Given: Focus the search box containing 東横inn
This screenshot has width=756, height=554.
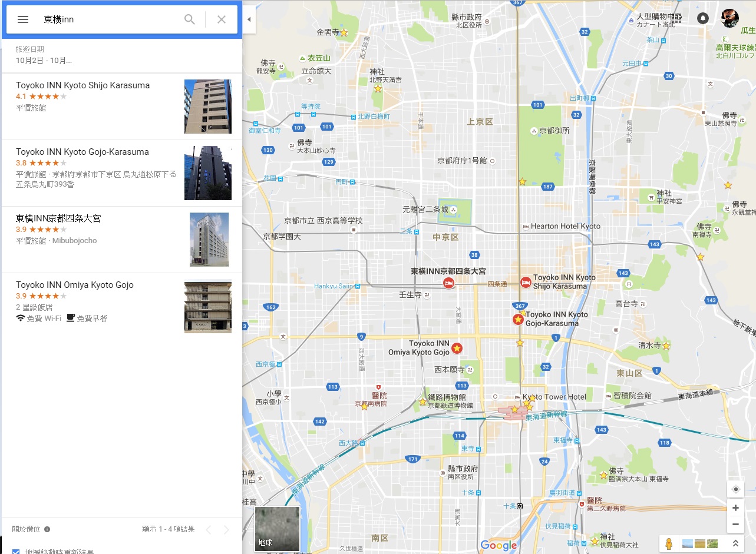Looking at the screenshot, I should pos(109,19).
